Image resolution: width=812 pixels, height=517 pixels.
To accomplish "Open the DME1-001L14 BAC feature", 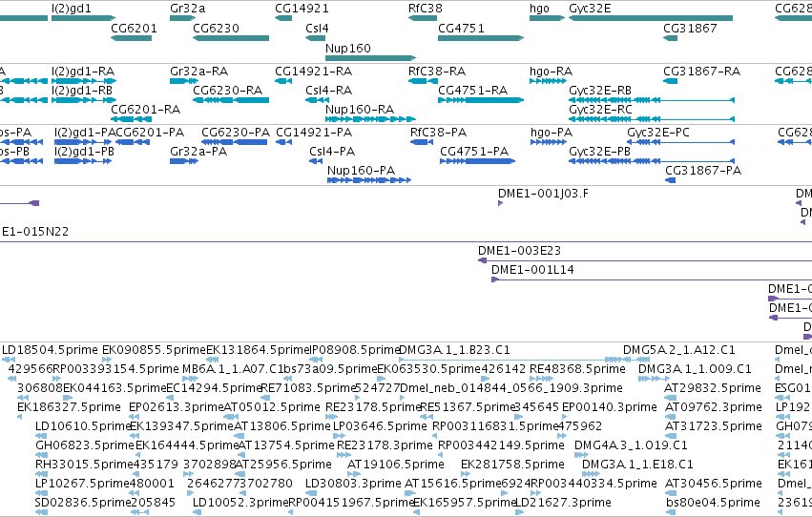I will [652, 279].
